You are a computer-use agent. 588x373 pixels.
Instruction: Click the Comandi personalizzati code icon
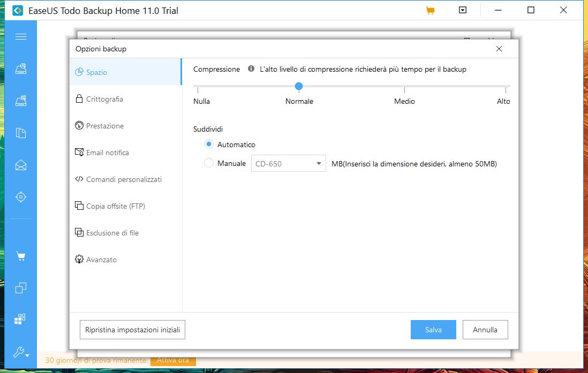[79, 179]
